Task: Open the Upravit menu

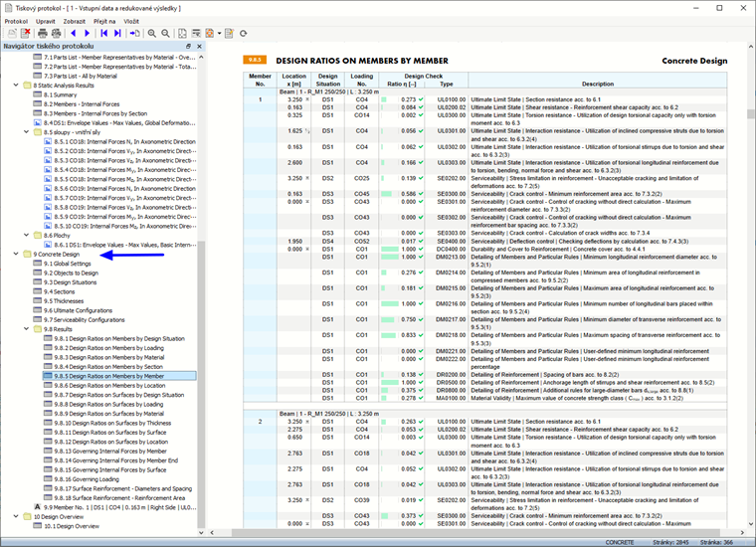Action: (x=46, y=21)
